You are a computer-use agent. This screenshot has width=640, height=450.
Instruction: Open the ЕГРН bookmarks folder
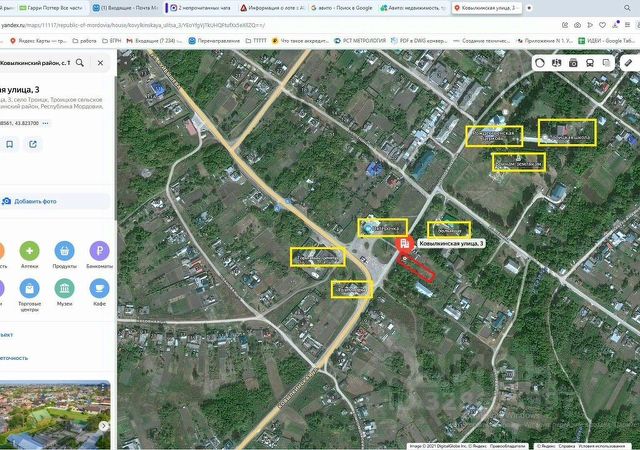pos(111,41)
